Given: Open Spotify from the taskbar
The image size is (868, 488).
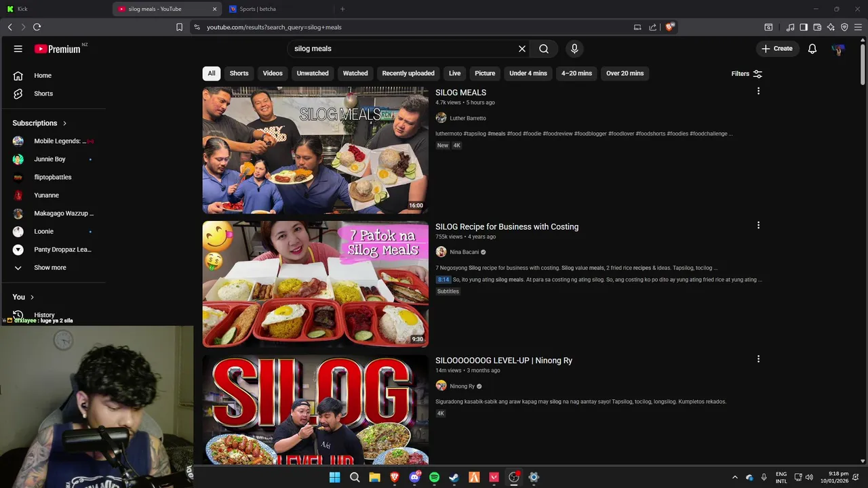Looking at the screenshot, I should point(434,477).
